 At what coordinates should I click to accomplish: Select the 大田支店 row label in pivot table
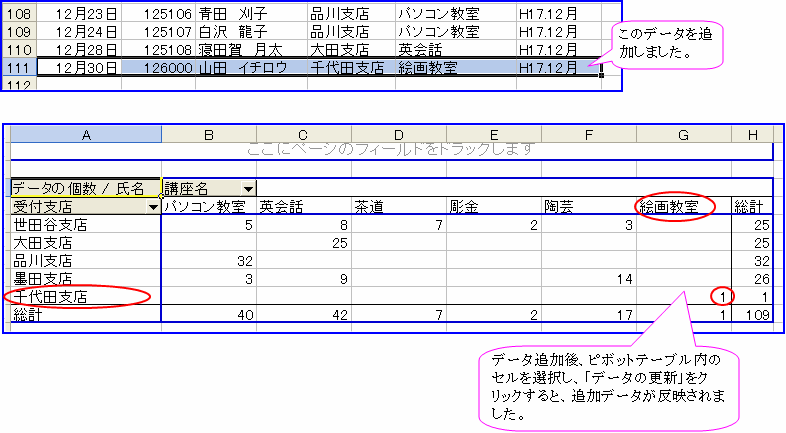point(86,243)
